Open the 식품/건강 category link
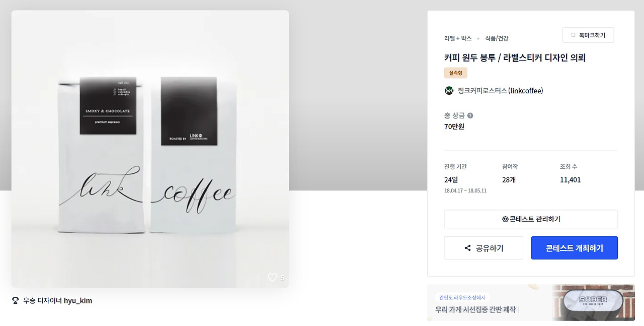The width and height of the screenshot is (644, 326). tap(497, 38)
